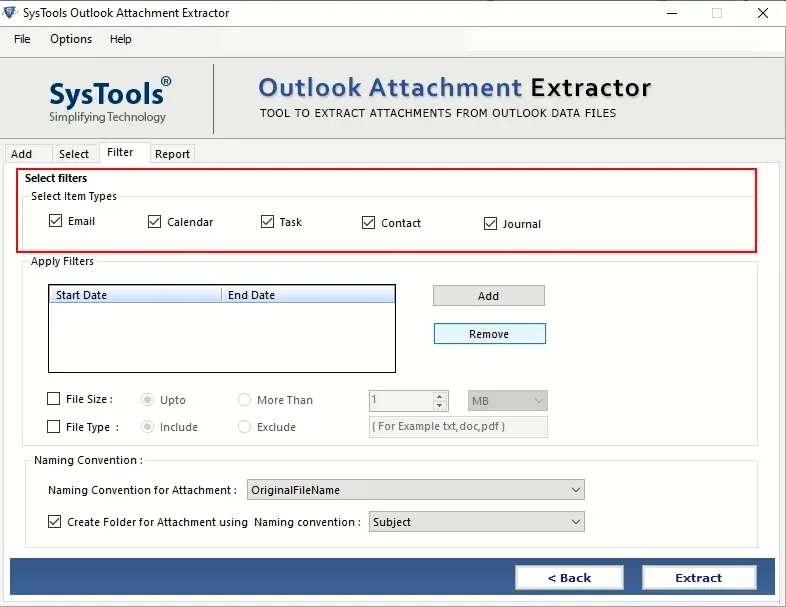Viewport: 786px width, 607px height.
Task: Click the SysTools app icon in title bar
Action: pyautogui.click(x=12, y=13)
